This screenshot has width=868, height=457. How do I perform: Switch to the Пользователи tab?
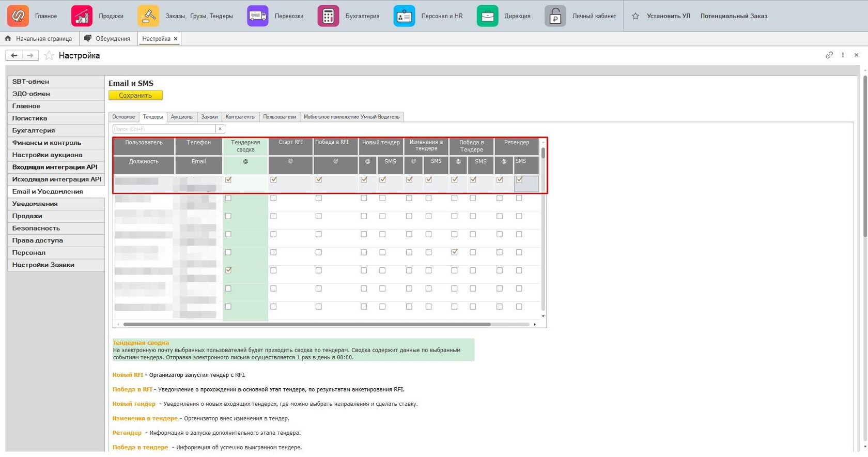[x=280, y=117]
